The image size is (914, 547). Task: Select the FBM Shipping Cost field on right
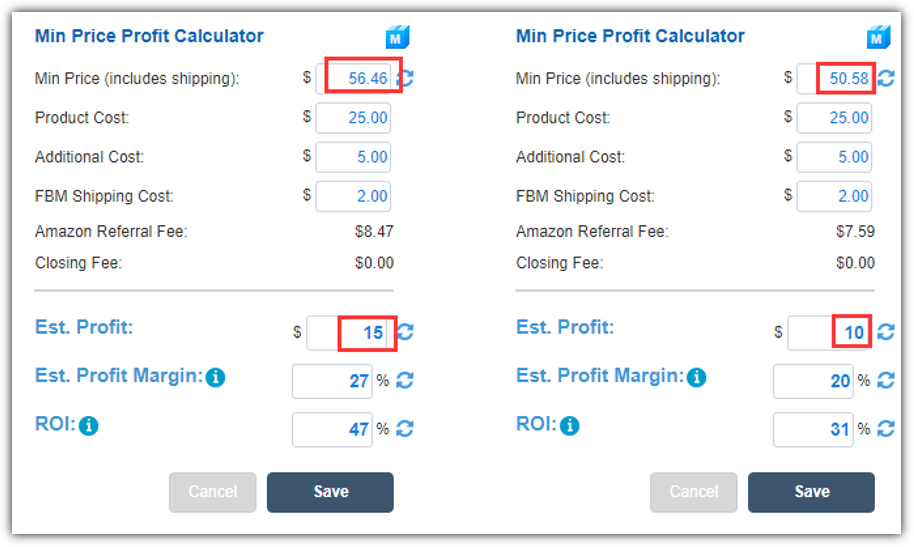[834, 197]
